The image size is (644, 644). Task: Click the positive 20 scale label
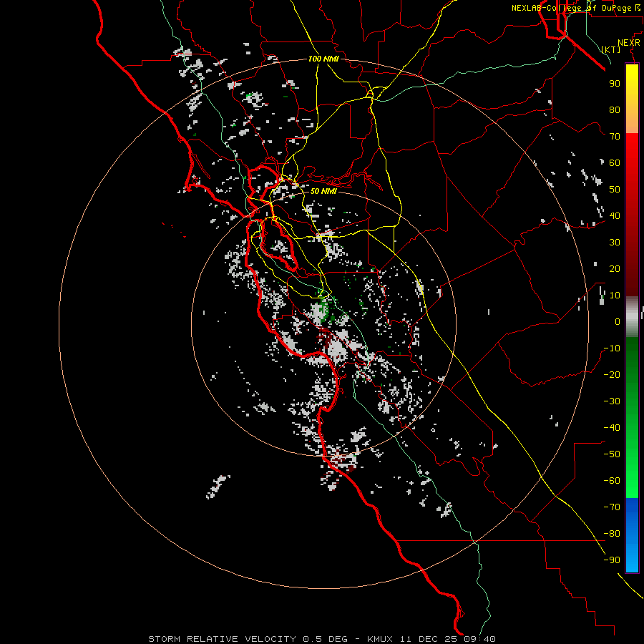pyautogui.click(x=615, y=268)
